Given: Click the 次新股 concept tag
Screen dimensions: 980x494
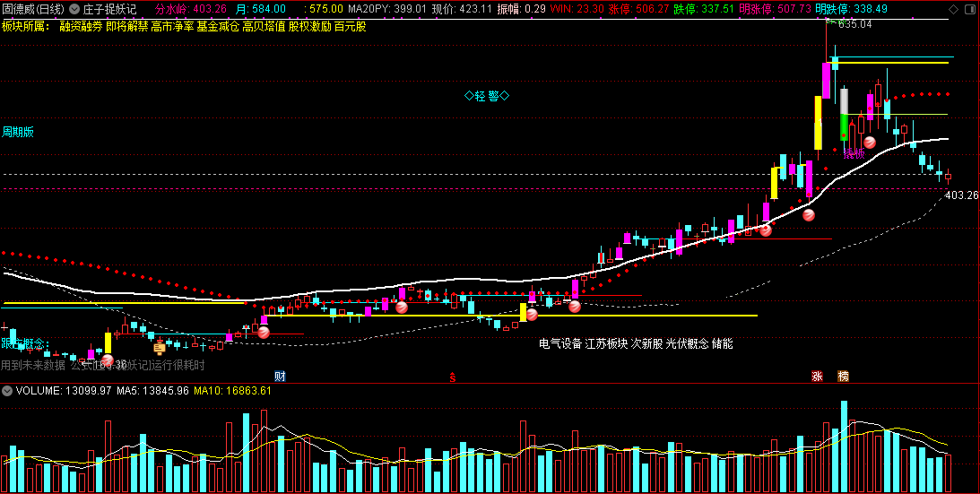Looking at the screenshot, I should coord(646,343).
